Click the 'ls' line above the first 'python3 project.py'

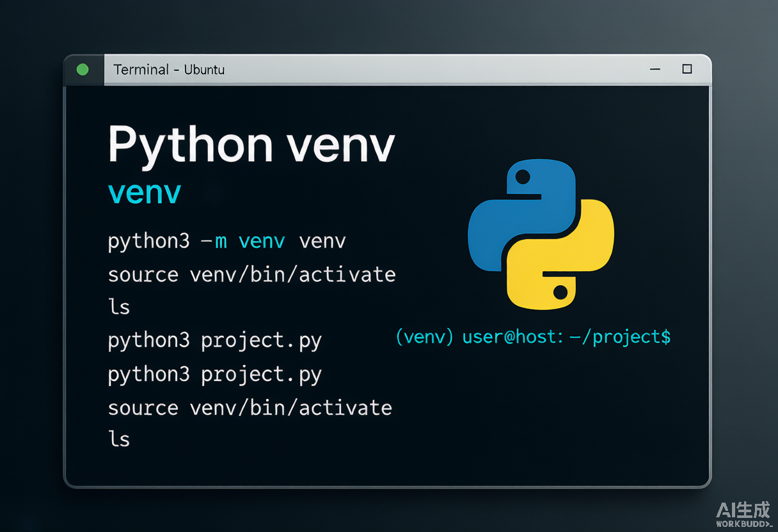pos(119,307)
